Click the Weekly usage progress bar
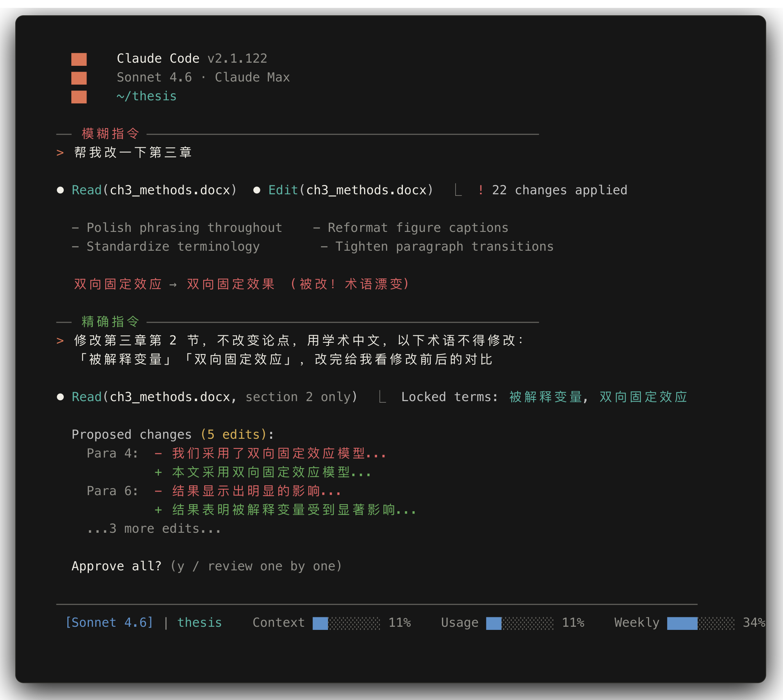This screenshot has height=700, width=783. pyautogui.click(x=701, y=623)
